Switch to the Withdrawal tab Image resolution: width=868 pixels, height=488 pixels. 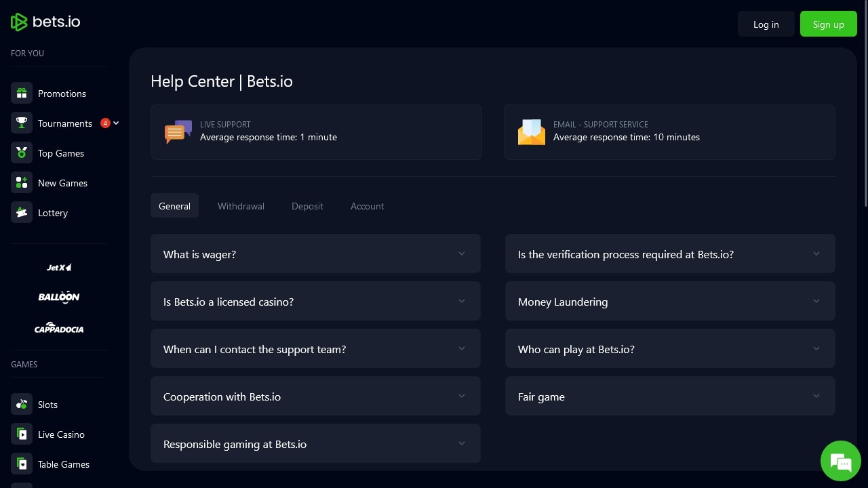pyautogui.click(x=241, y=205)
